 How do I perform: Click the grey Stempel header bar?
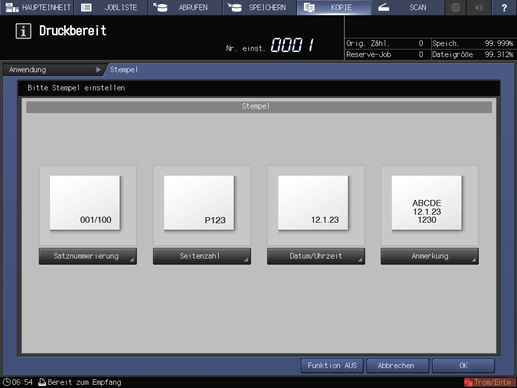(x=259, y=107)
